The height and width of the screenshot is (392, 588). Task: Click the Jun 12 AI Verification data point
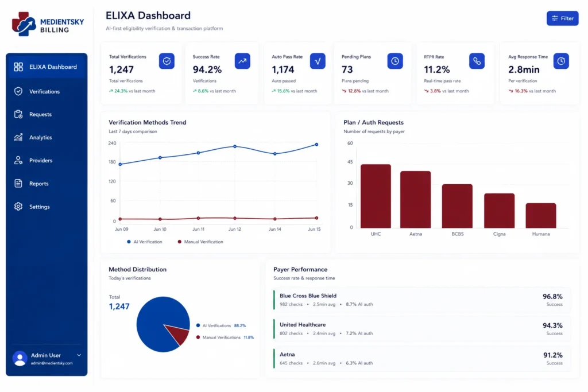[235, 146]
